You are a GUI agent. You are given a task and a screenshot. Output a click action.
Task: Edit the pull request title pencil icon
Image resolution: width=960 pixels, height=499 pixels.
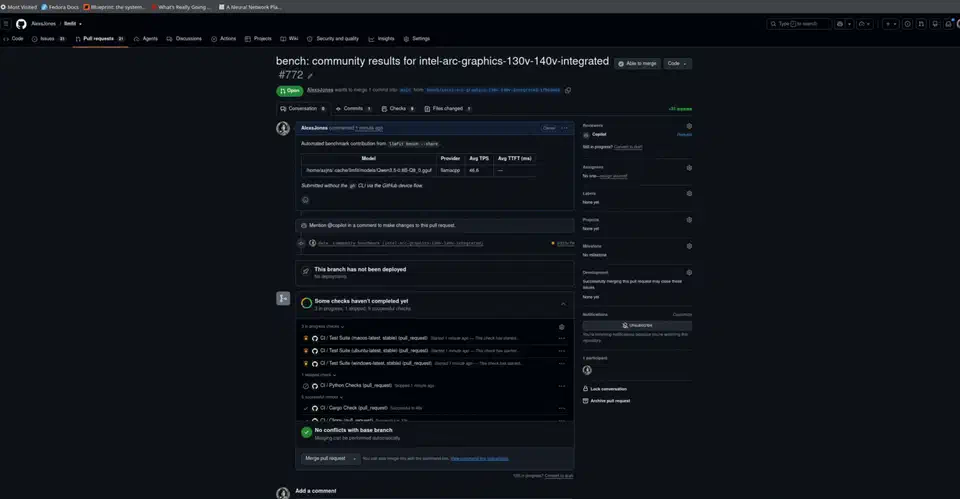tap(310, 76)
